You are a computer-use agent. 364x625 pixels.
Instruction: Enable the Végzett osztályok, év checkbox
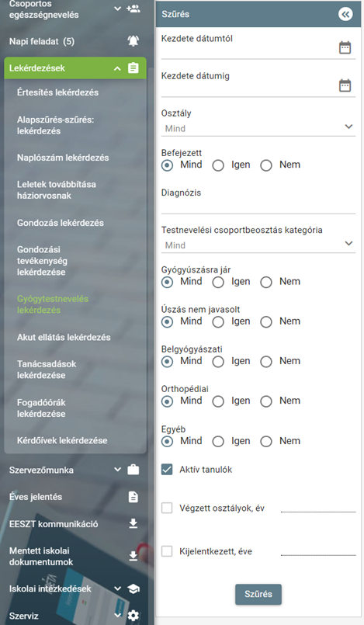point(167,508)
